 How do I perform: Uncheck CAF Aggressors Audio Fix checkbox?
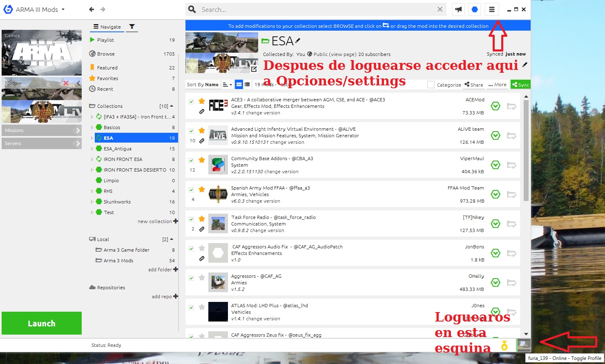click(191, 248)
